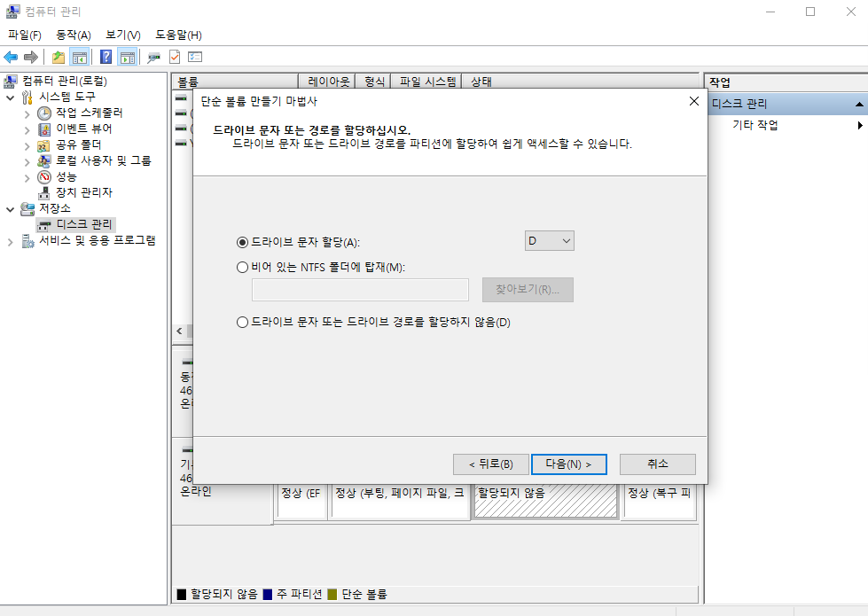Select 드라이브 문자 또는 경로를 할당하지 않음(D) radio

[242, 322]
